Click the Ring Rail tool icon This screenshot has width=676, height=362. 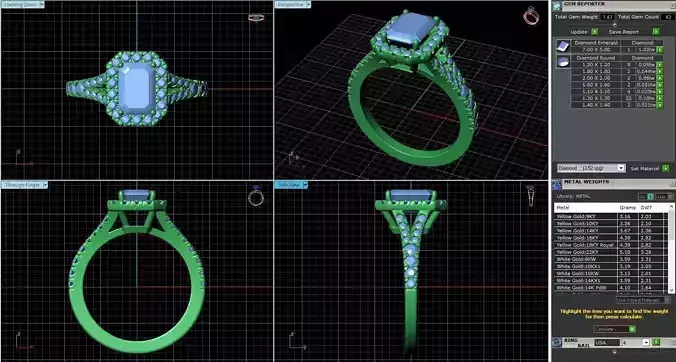[556, 342]
